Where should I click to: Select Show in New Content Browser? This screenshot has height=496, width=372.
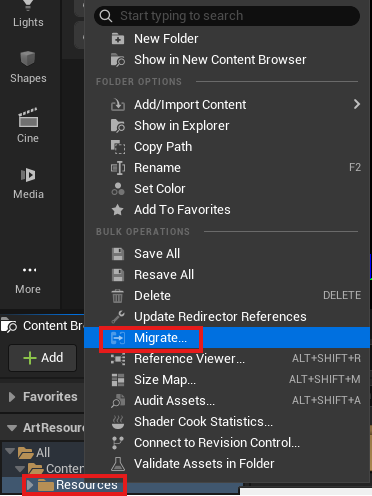tap(227, 60)
